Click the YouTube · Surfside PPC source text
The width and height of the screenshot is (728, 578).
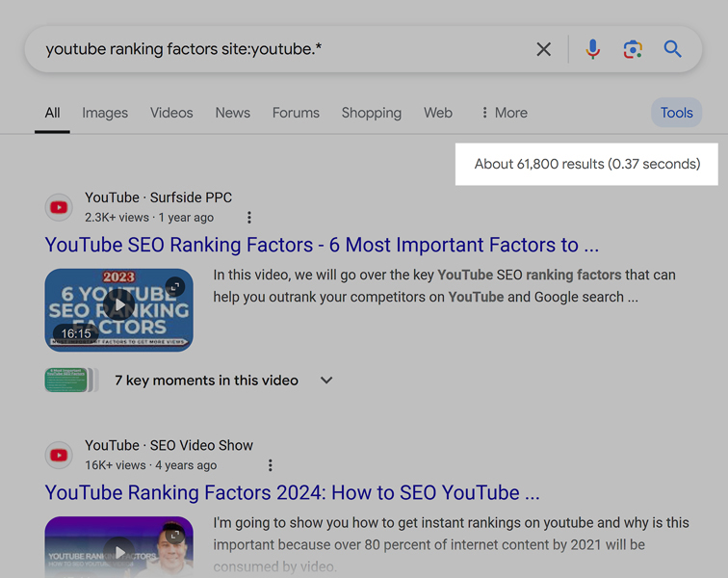click(158, 197)
